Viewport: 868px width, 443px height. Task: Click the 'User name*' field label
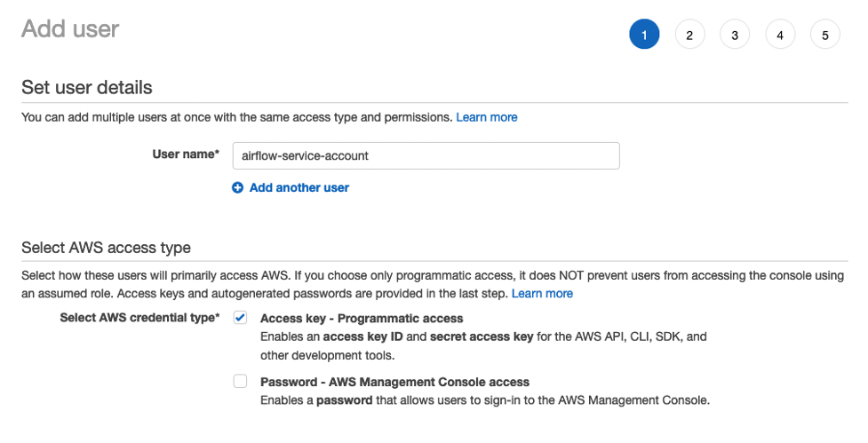point(186,154)
